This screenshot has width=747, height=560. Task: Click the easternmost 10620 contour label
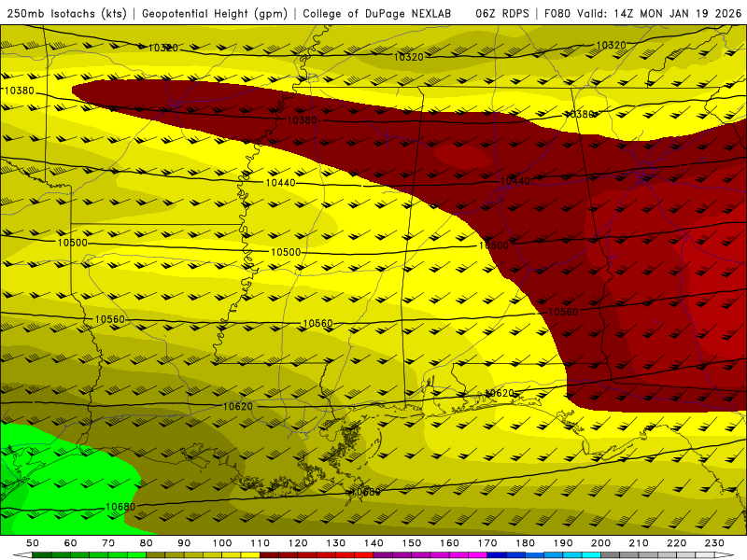pyautogui.click(x=500, y=393)
